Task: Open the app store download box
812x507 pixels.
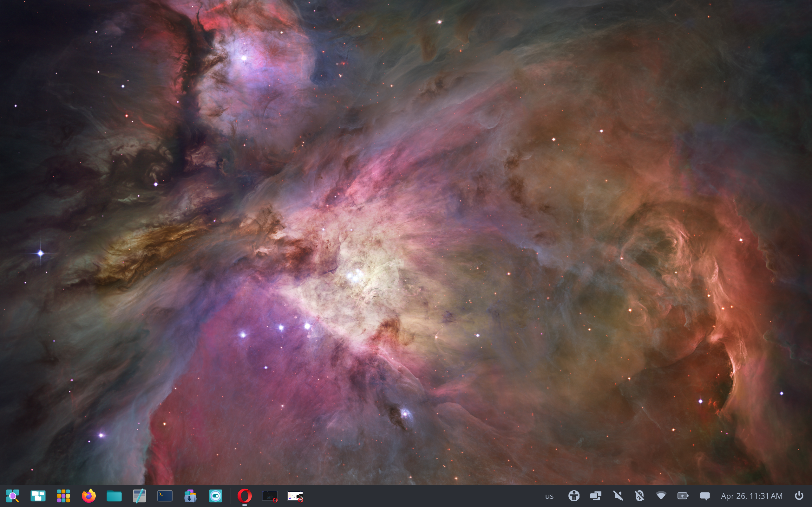Action: pyautogui.click(x=190, y=496)
